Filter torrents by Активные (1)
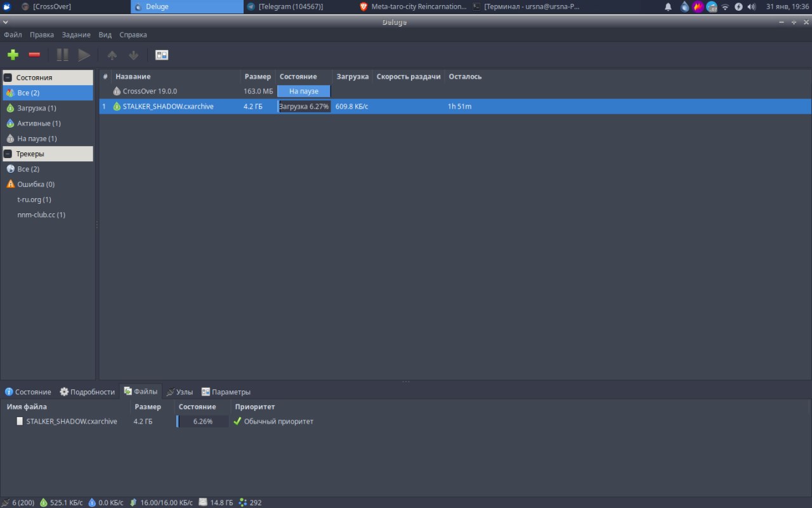The width and height of the screenshot is (812, 508). pyautogui.click(x=48, y=123)
